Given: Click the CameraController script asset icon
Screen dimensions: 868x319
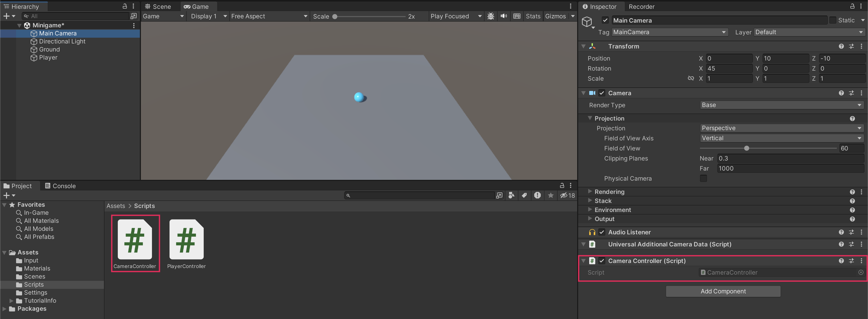Looking at the screenshot, I should [x=135, y=240].
